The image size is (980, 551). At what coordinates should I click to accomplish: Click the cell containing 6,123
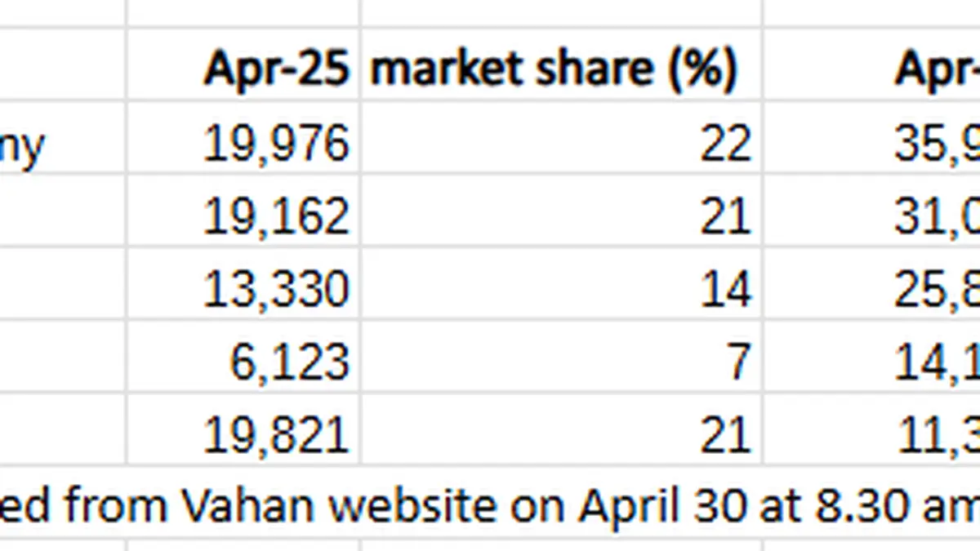(289, 362)
